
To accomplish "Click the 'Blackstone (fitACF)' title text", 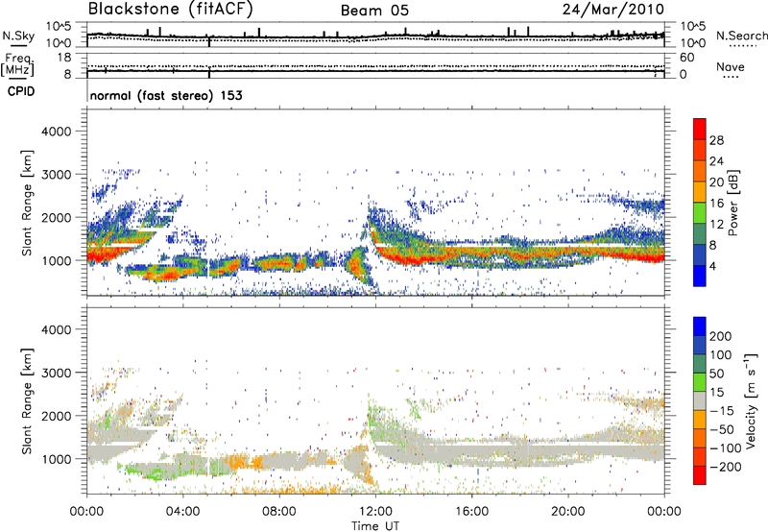I will pyautogui.click(x=171, y=10).
